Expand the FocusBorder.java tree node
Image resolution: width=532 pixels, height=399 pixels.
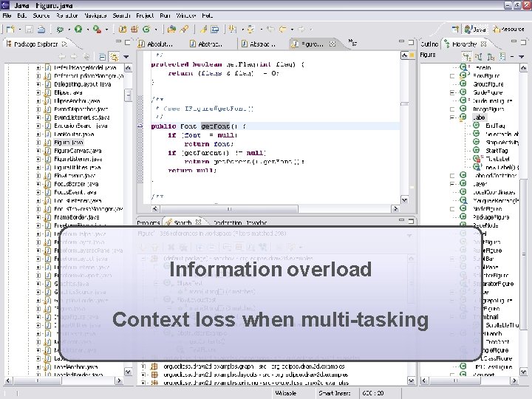[x=38, y=184]
